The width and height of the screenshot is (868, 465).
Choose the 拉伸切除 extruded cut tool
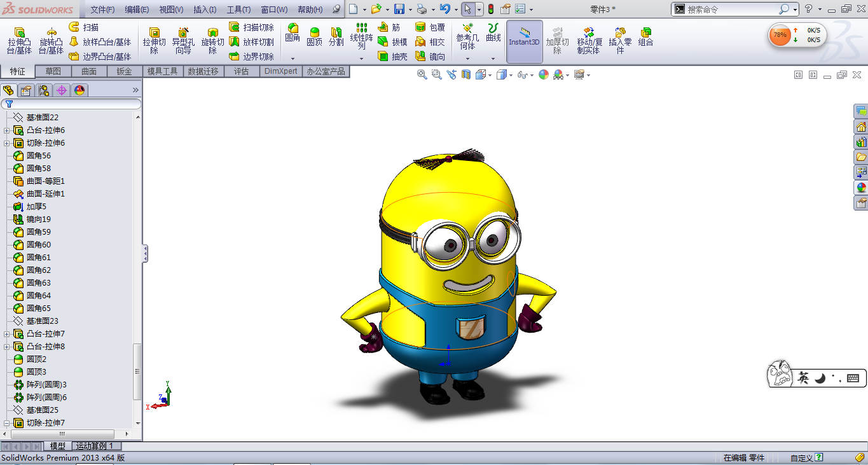tap(154, 41)
